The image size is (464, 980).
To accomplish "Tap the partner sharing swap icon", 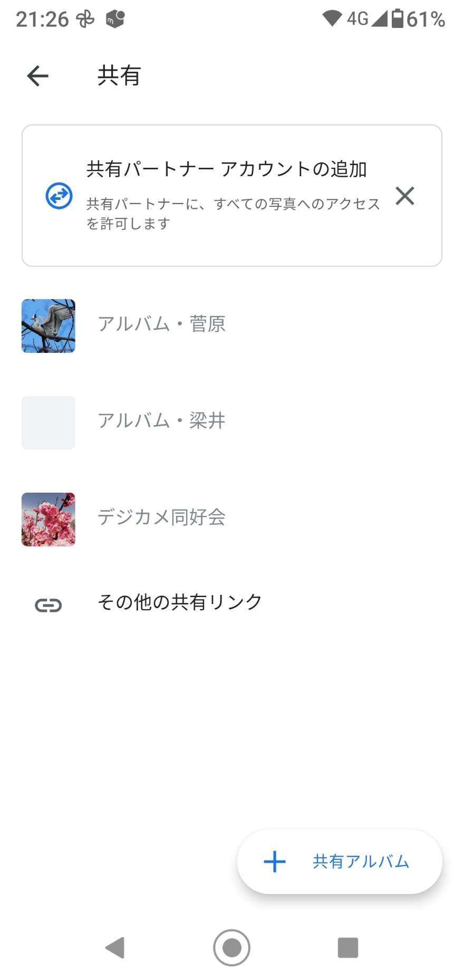I will 59,196.
